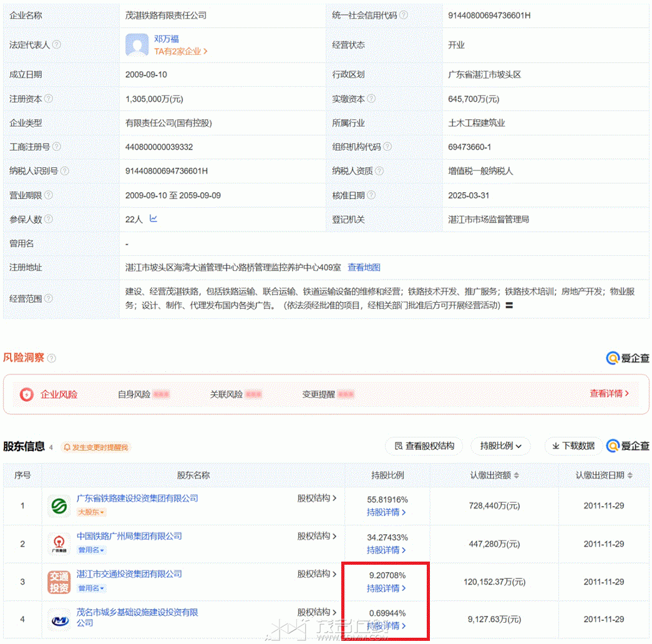Click help icon next to 统一社会信用代码
652x644 pixels.
point(404,16)
